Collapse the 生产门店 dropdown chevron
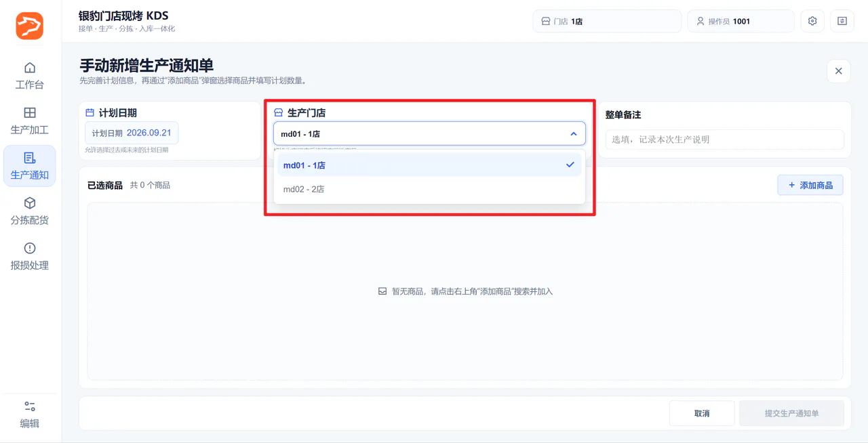 coord(574,134)
